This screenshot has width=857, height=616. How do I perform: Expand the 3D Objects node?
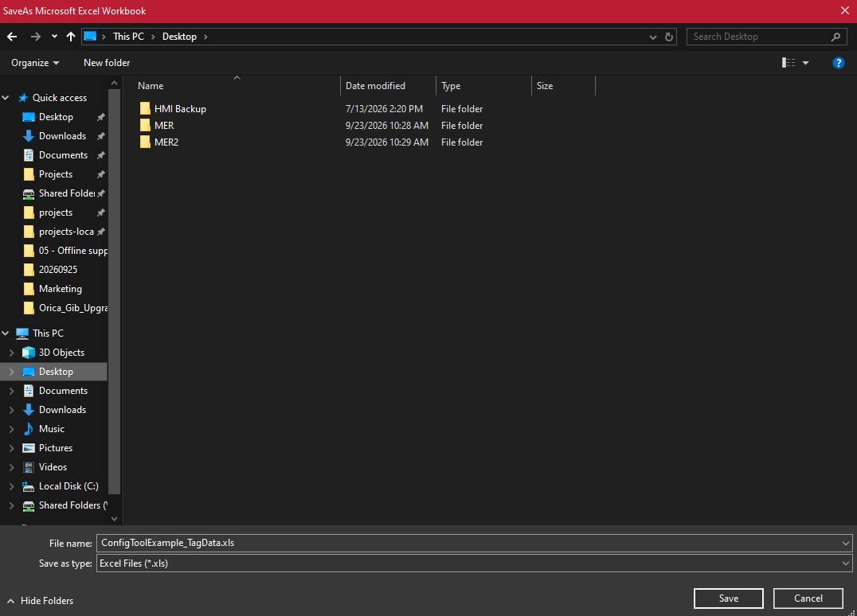tap(11, 353)
